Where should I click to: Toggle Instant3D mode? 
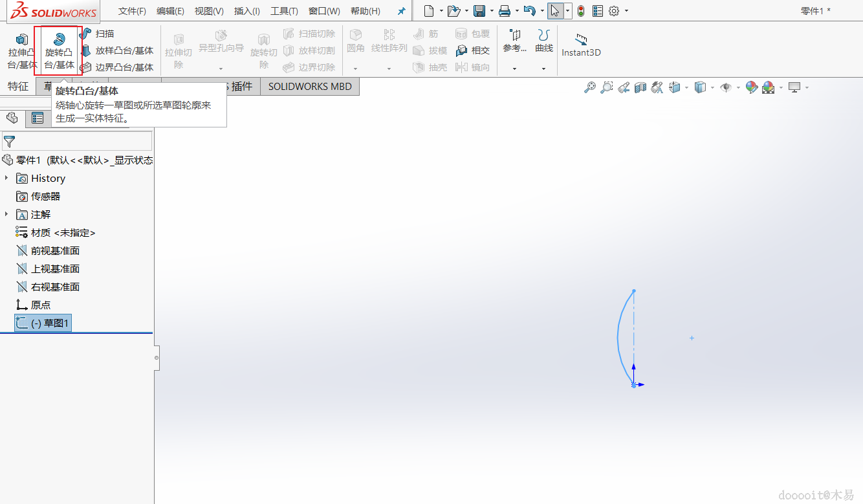[x=581, y=45]
